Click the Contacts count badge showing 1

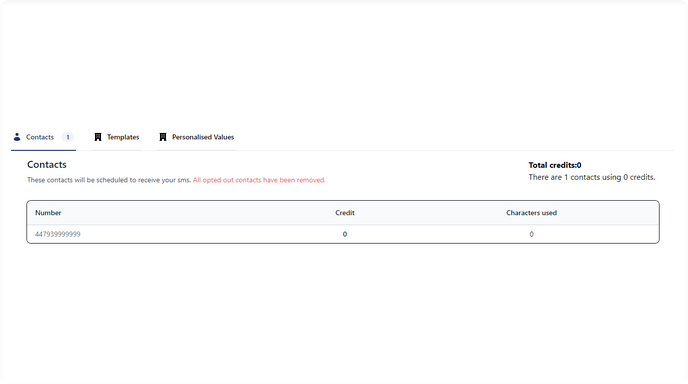tap(68, 137)
